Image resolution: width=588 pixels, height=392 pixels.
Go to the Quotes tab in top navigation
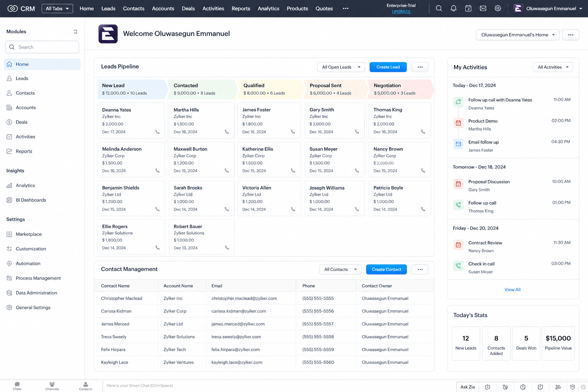(x=324, y=8)
